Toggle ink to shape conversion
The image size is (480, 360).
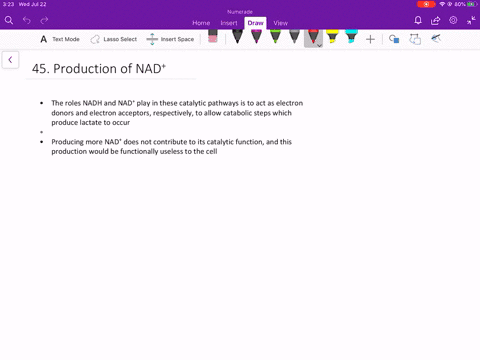click(415, 39)
